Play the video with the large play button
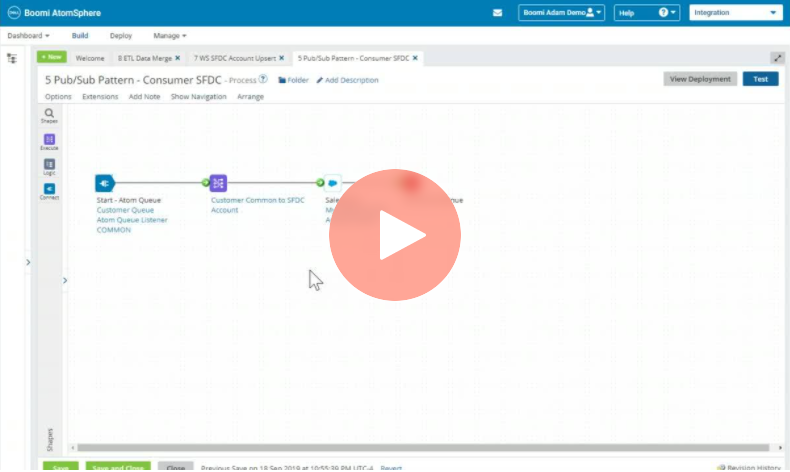 [394, 235]
